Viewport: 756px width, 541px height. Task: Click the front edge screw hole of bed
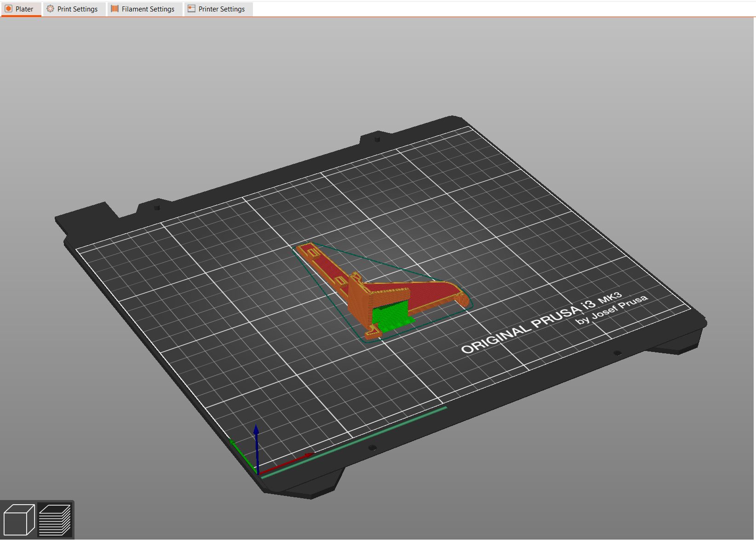(x=372, y=448)
